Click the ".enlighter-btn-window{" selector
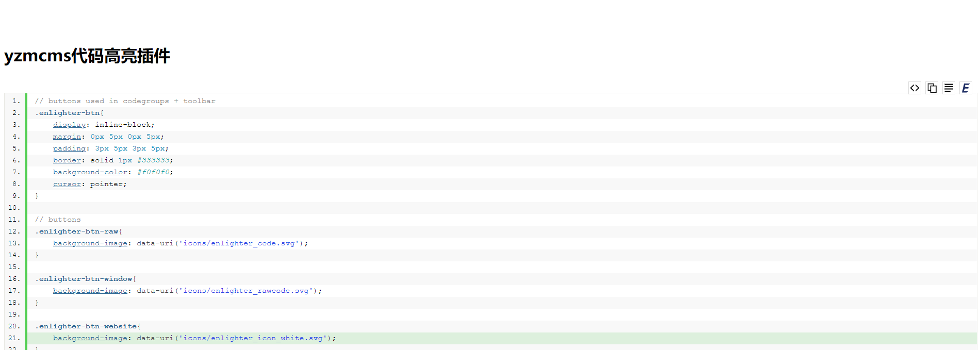 click(86, 279)
